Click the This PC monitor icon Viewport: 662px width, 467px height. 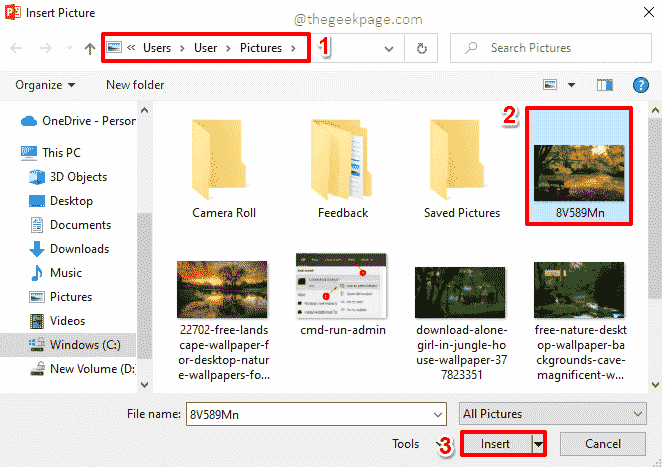point(29,153)
